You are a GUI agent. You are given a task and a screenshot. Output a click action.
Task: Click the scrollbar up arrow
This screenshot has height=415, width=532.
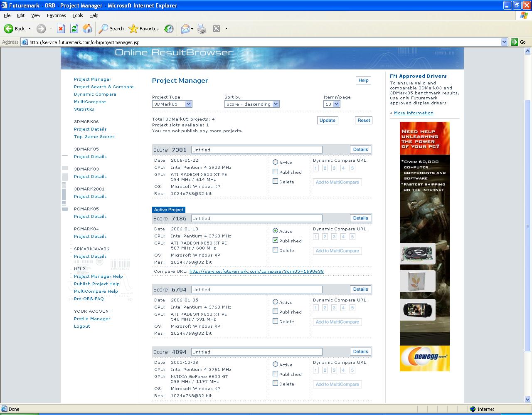(528, 51)
